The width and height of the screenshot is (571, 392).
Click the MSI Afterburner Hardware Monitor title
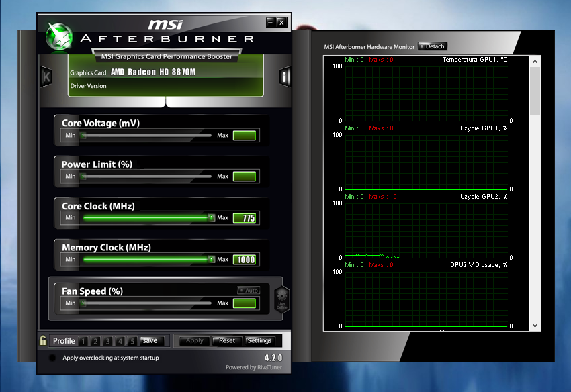click(369, 46)
